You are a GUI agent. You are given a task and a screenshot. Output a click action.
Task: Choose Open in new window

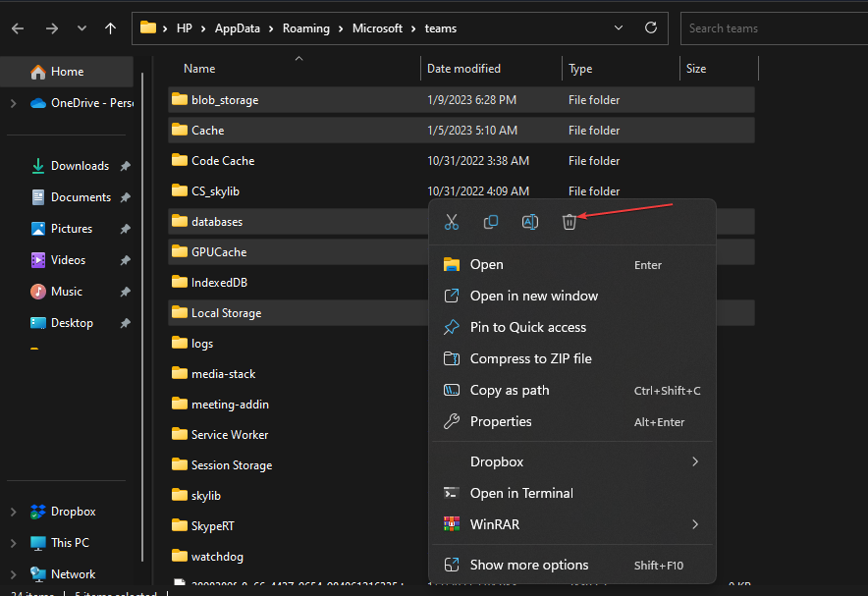574,297
